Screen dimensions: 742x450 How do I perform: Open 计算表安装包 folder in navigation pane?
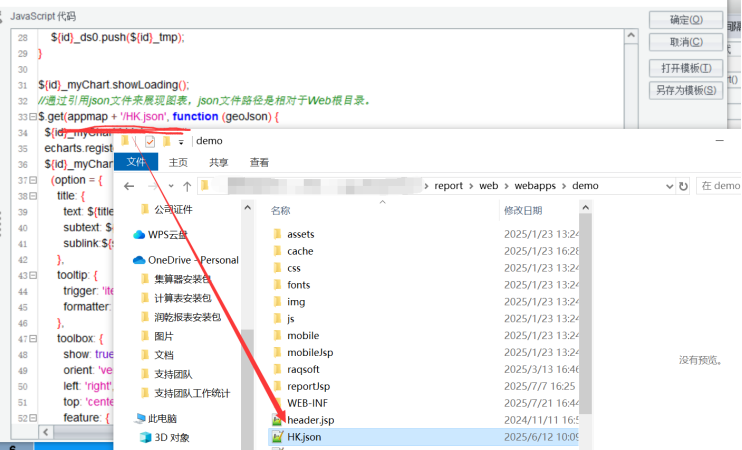pos(182,298)
